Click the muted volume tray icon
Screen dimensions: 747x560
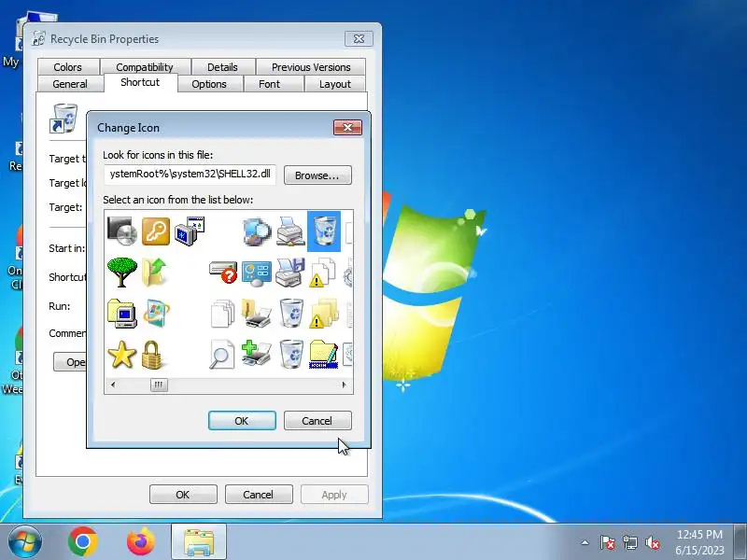tap(653, 542)
